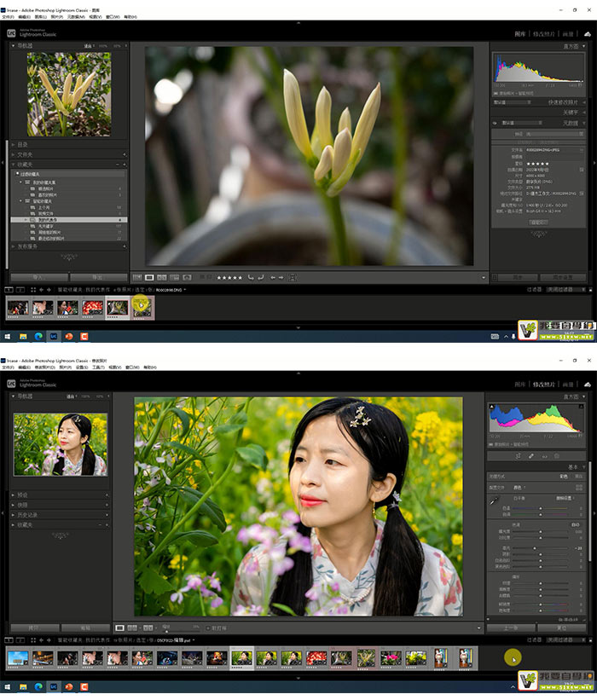This screenshot has height=700, width=597.
Task: Open Masking tool in Develop tool strip
Action: tap(557, 456)
